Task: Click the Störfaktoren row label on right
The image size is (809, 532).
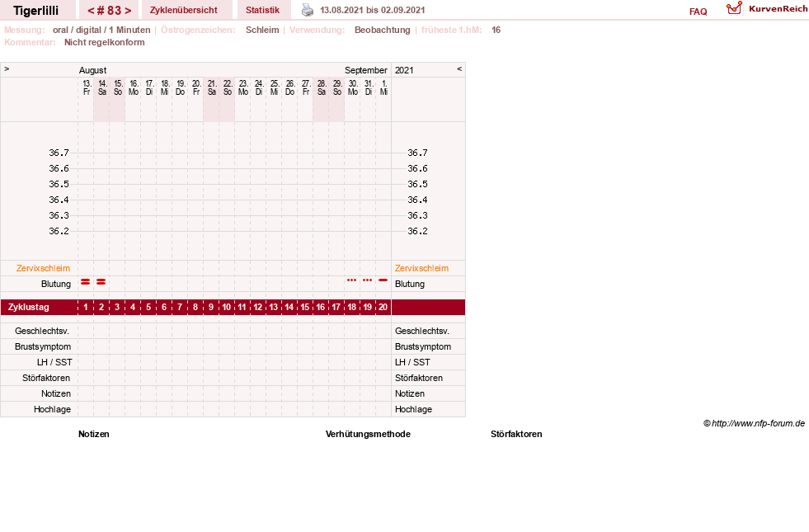Action: tap(419, 378)
